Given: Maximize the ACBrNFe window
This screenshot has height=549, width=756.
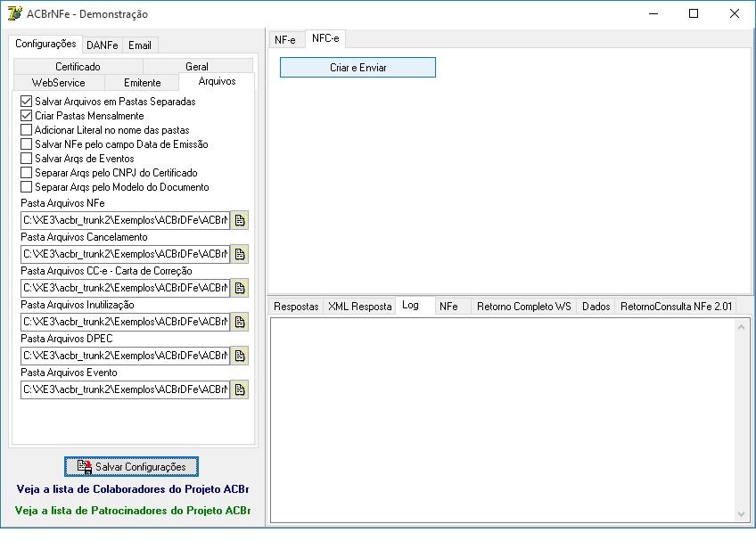Looking at the screenshot, I should pos(694,13).
